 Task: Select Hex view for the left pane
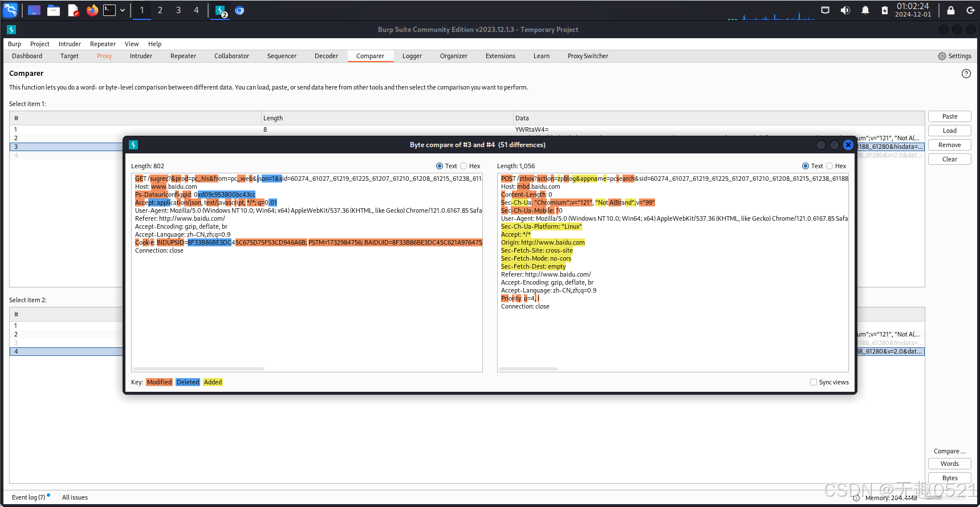pyautogui.click(x=463, y=166)
